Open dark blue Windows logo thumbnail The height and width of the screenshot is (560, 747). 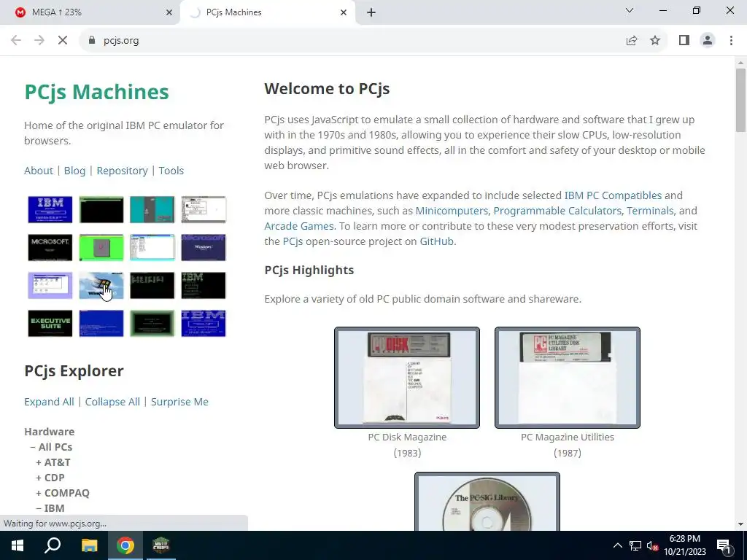[204, 248]
